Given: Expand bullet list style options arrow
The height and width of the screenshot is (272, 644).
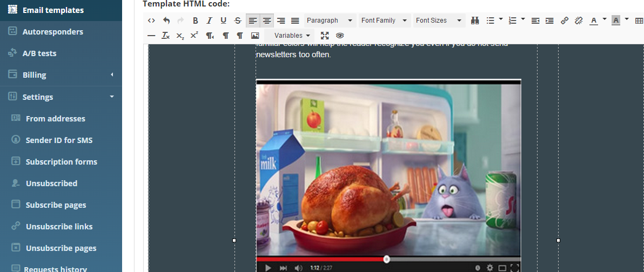Looking at the screenshot, I should [x=501, y=19].
